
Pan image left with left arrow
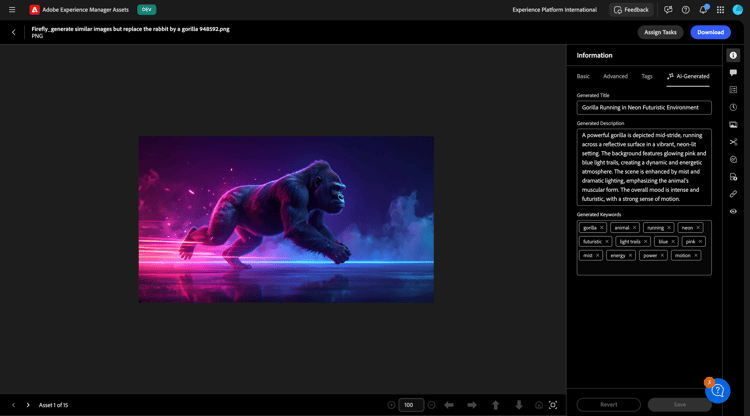click(x=449, y=405)
